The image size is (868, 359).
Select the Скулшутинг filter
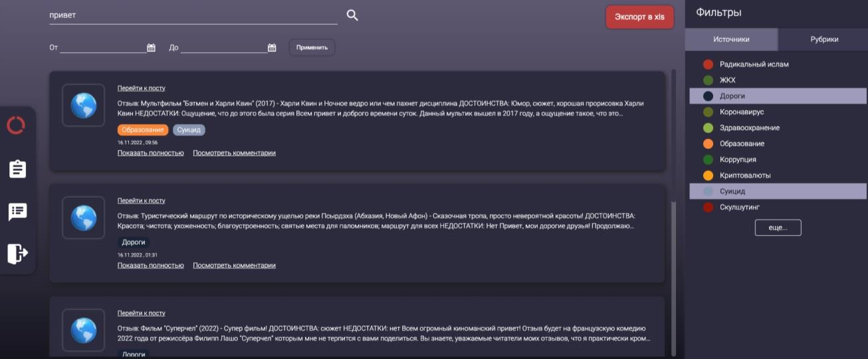778,207
